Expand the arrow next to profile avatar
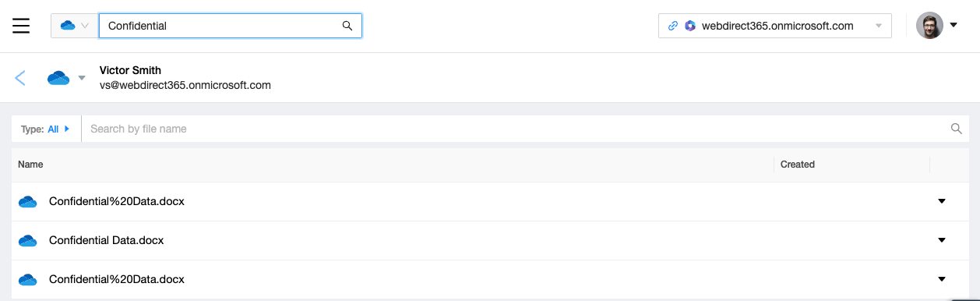The width and height of the screenshot is (980, 301). click(954, 26)
